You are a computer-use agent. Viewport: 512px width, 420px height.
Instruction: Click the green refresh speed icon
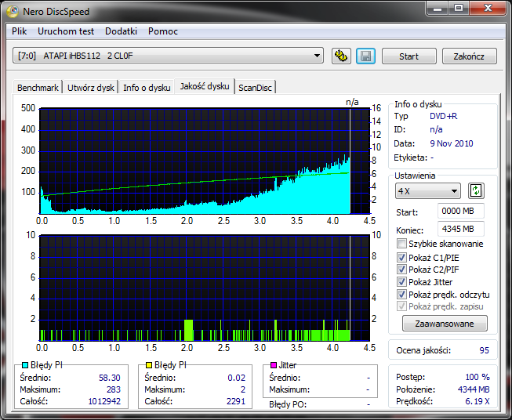coord(476,191)
